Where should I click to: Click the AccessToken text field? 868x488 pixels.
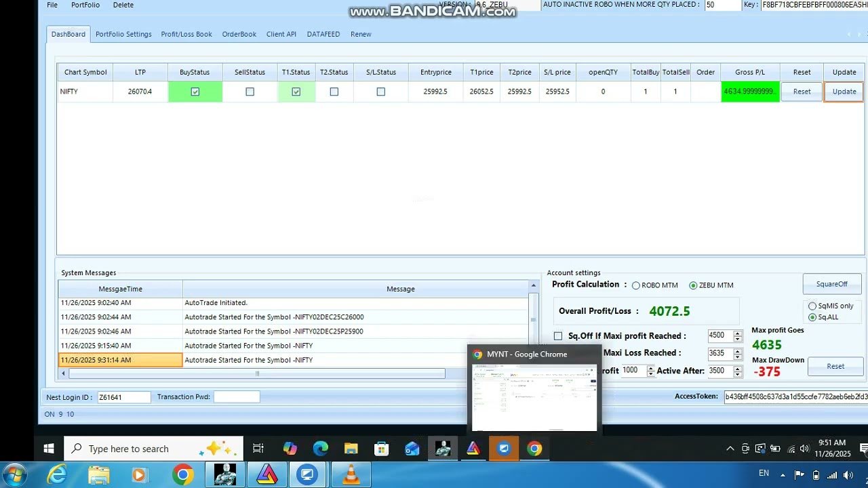pos(796,396)
